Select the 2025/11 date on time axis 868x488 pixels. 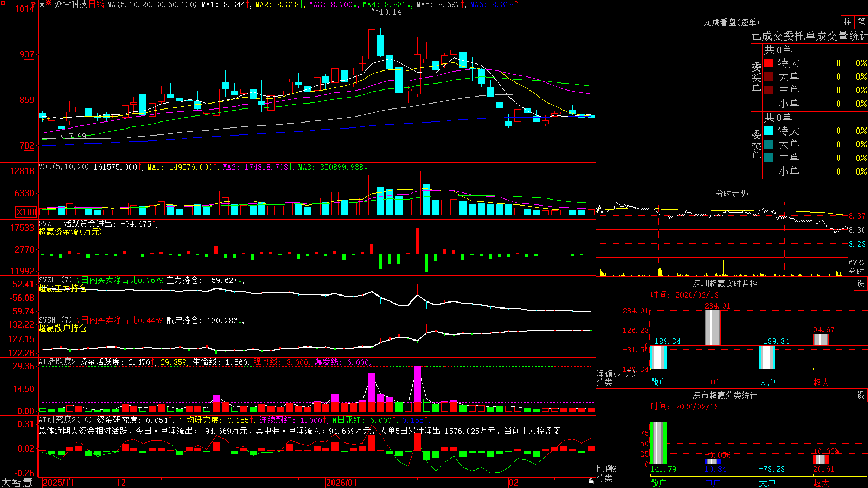[x=58, y=483]
